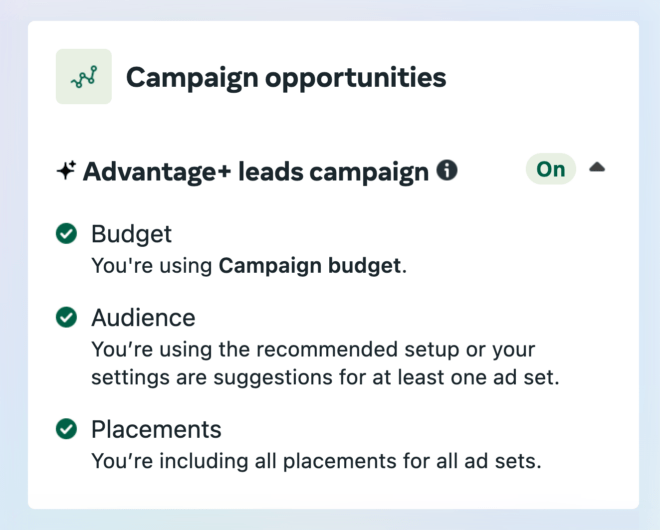This screenshot has width=660, height=530.
Task: Click the word "leads" in the heading
Action: coord(271,172)
